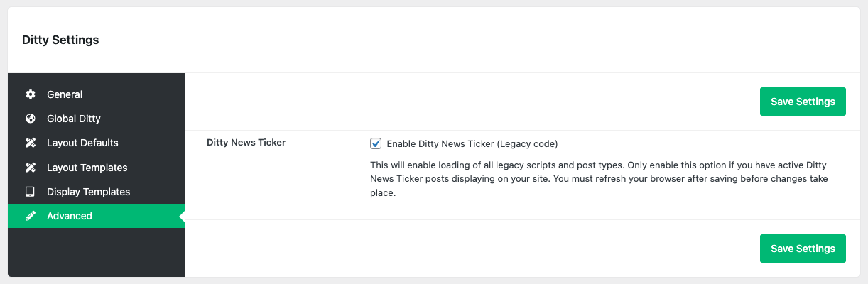Click the Ditty Settings page heading
Image resolution: width=868 pixels, height=284 pixels.
coord(60,40)
